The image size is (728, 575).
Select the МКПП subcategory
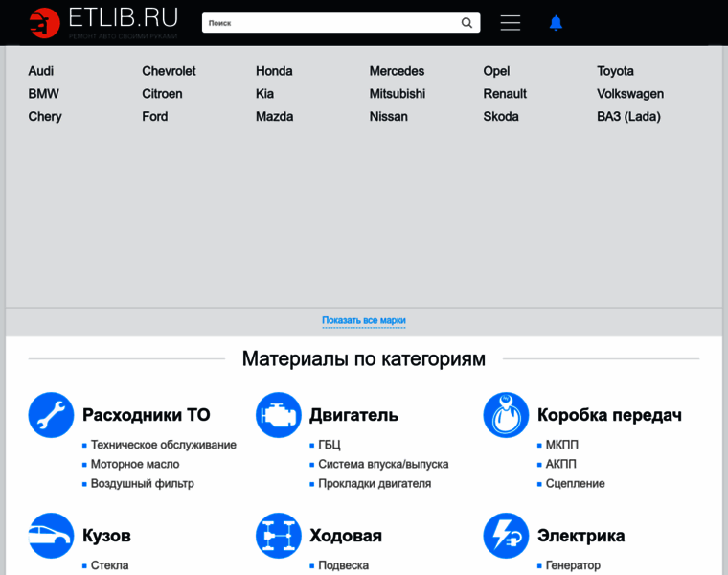(x=562, y=445)
